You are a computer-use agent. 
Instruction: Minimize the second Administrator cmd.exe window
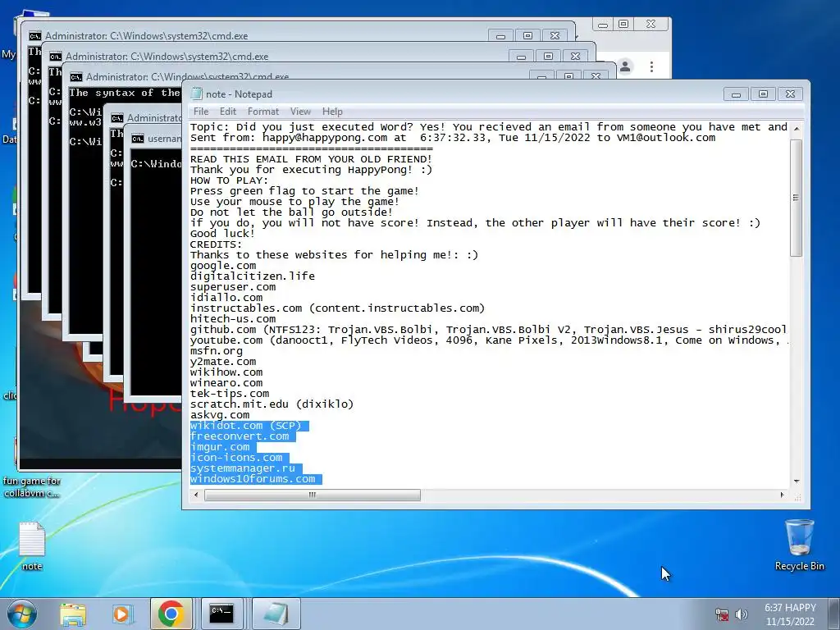tap(521, 57)
